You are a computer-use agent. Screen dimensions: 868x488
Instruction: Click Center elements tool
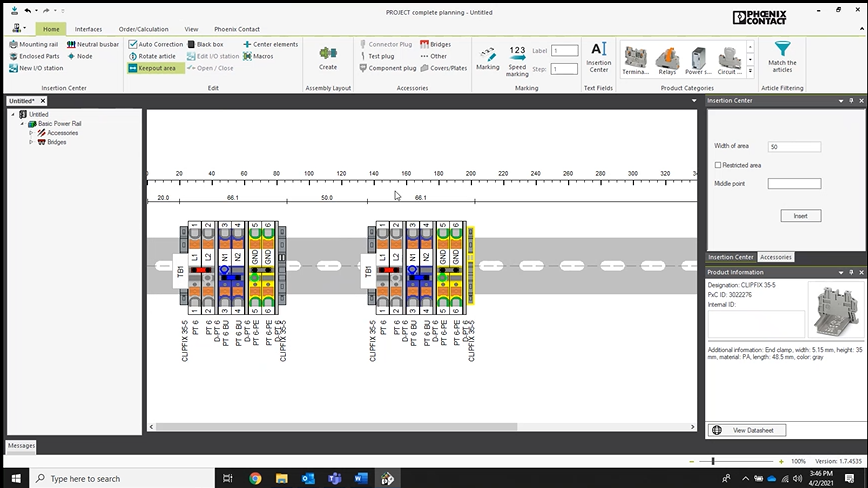(x=271, y=44)
